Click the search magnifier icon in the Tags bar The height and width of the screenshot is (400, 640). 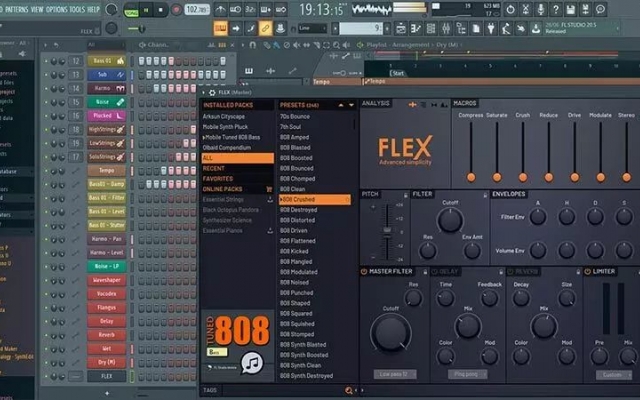[x=349, y=391]
